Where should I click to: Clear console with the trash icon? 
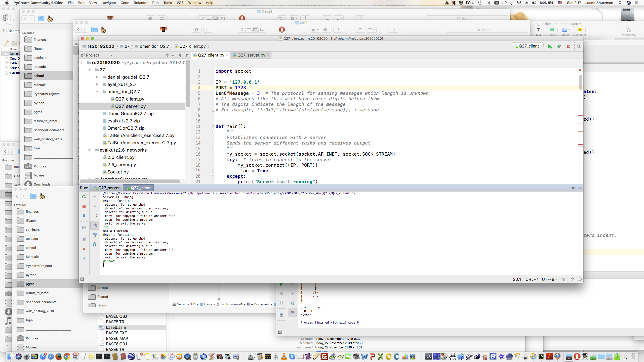click(x=95, y=244)
